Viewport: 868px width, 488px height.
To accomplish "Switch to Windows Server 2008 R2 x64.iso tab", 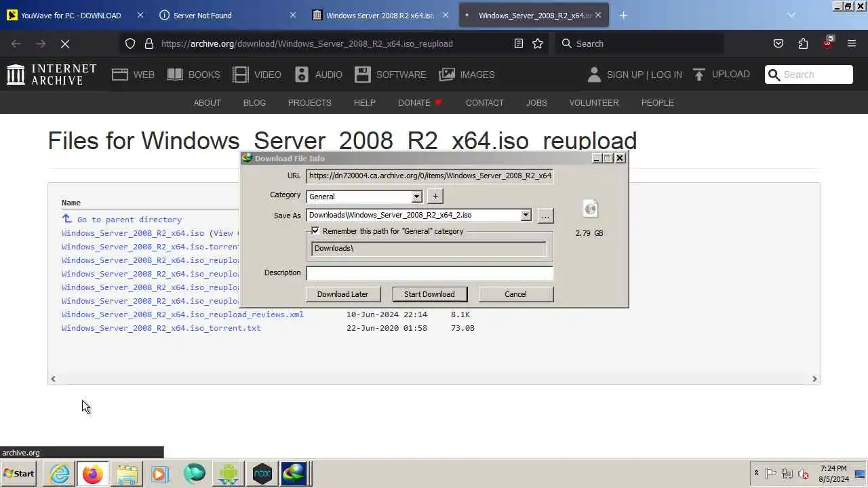I will [x=380, y=15].
